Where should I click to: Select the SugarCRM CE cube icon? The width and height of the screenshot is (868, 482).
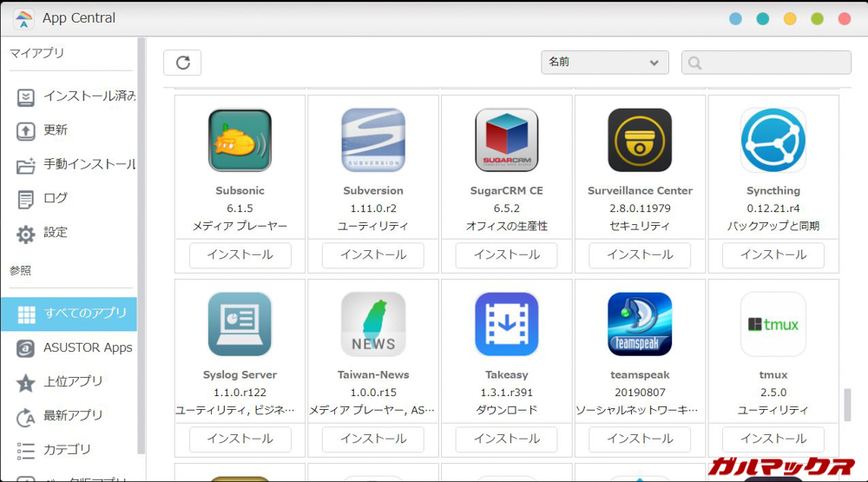(506, 141)
